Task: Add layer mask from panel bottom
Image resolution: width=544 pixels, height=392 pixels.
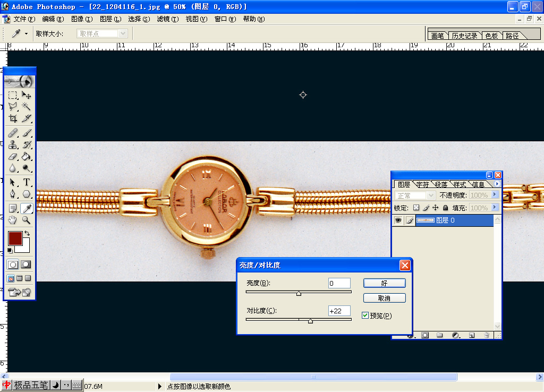Action: 425,335
